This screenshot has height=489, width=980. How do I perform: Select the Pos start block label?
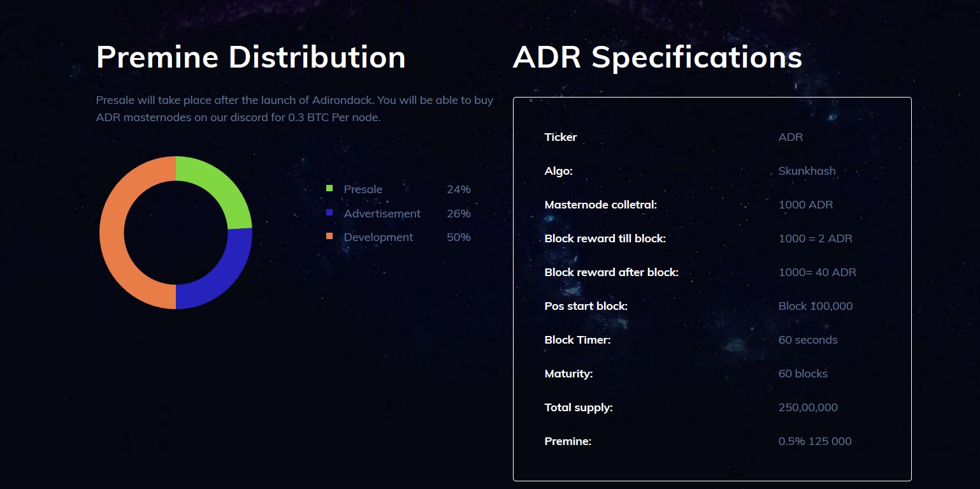(586, 306)
